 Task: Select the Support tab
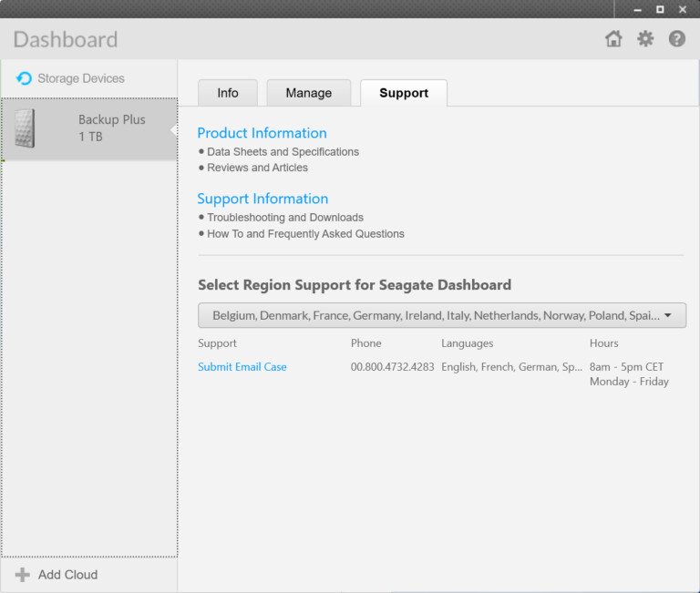point(404,93)
